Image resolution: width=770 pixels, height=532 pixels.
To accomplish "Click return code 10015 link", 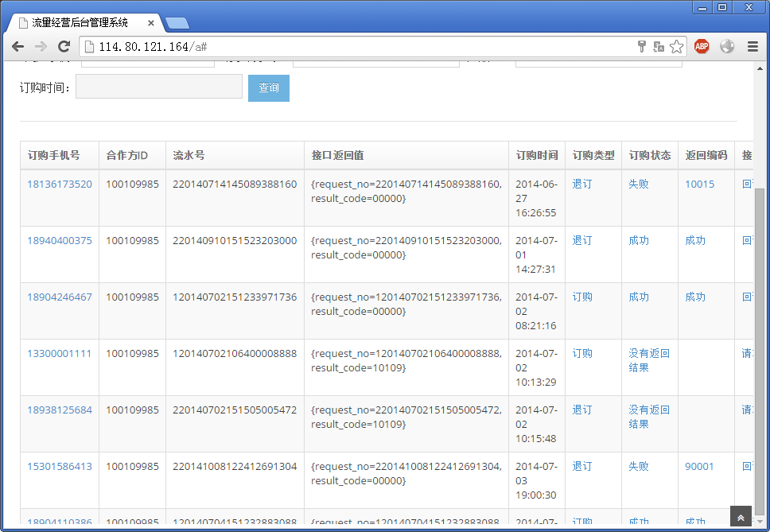I will [700, 184].
